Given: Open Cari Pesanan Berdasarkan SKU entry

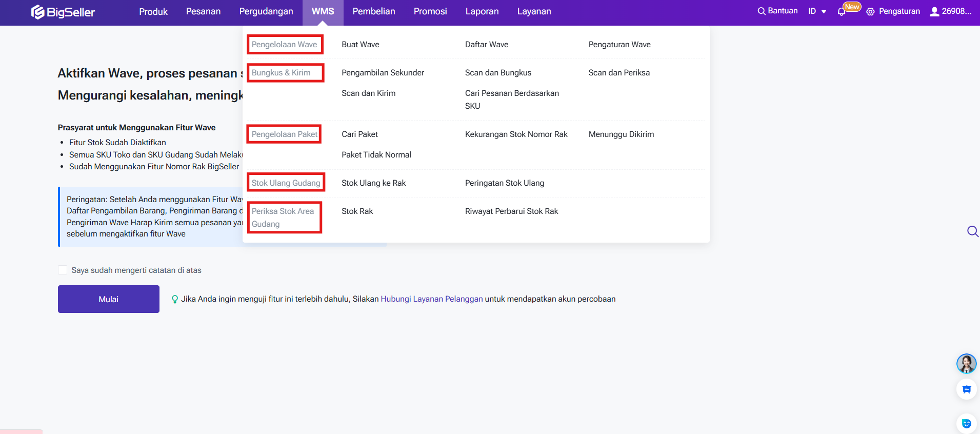Looking at the screenshot, I should (x=512, y=100).
